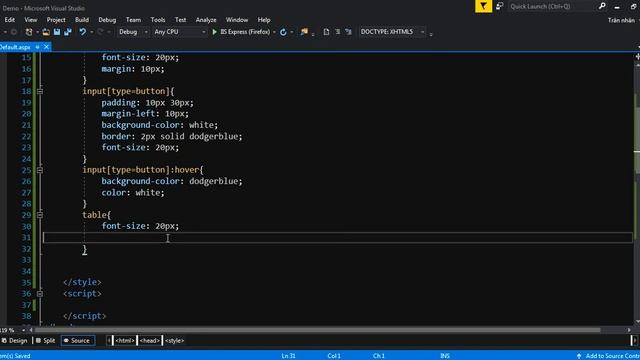The image size is (640, 360).
Task: Click the <head> breadcrumb tag
Action: pos(149,340)
